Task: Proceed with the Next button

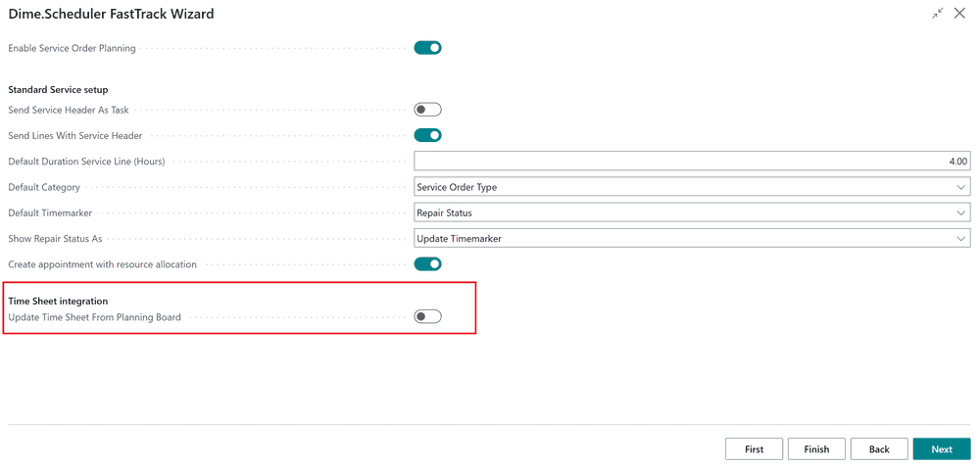Action: [941, 449]
